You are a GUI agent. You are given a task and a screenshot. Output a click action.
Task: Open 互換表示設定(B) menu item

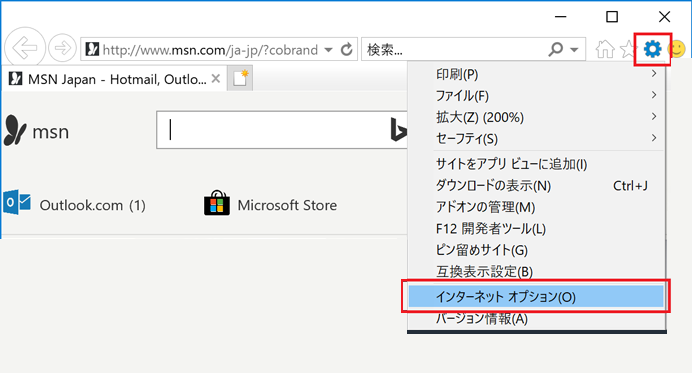click(537, 271)
